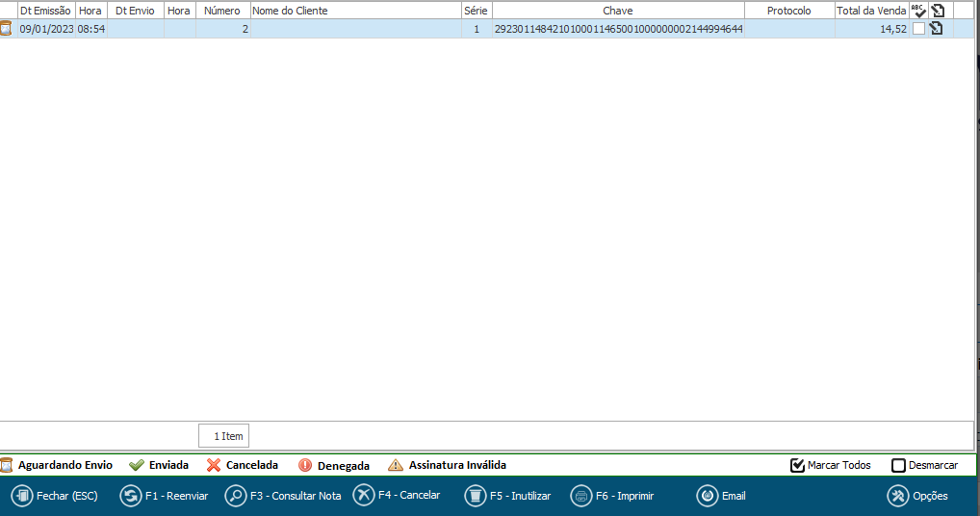Sort by the Dt Emissão column header
The width and height of the screenshot is (980, 516).
pyautogui.click(x=45, y=11)
